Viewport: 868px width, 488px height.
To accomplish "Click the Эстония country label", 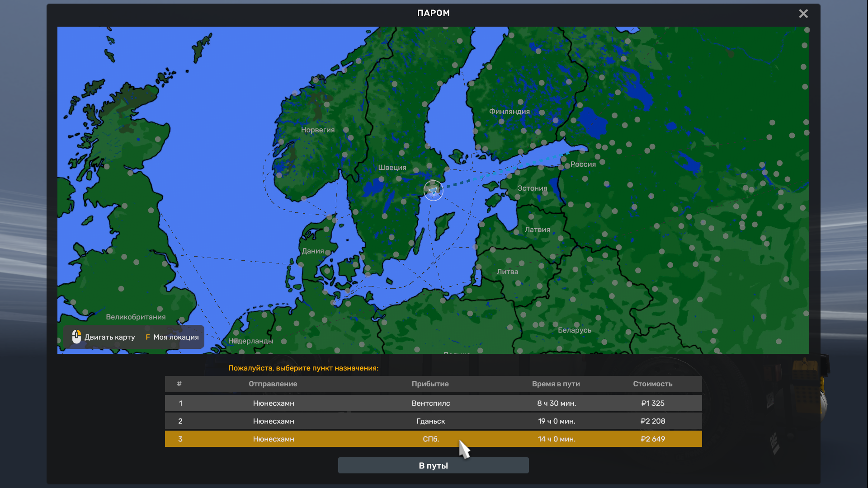I will click(532, 188).
